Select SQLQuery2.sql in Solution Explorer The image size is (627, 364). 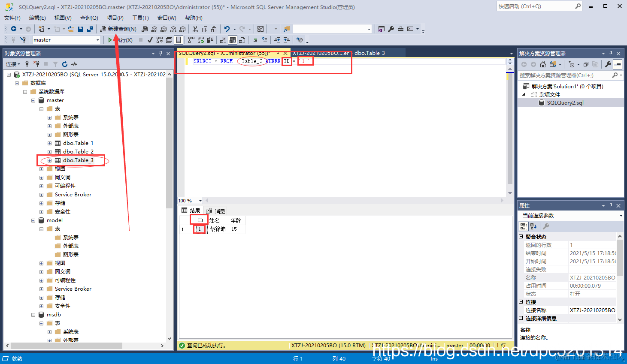(x=565, y=103)
